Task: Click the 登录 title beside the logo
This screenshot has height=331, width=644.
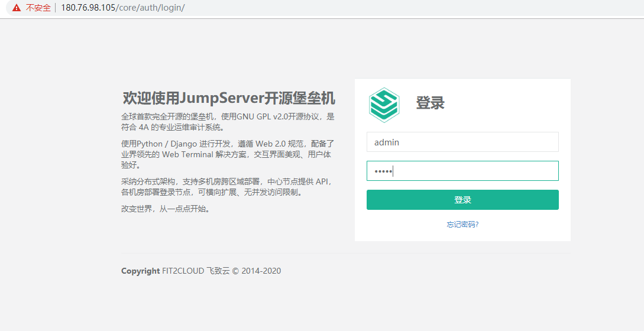Action: 430,103
